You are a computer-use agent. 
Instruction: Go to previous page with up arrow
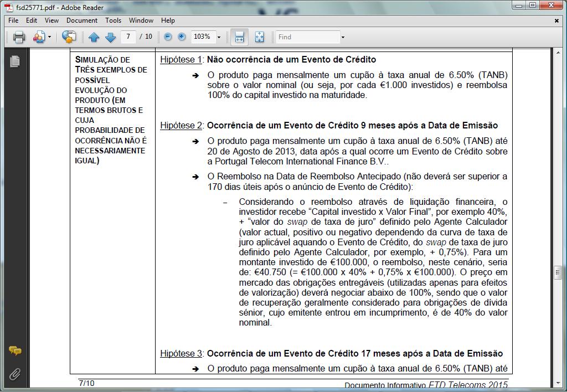click(94, 37)
